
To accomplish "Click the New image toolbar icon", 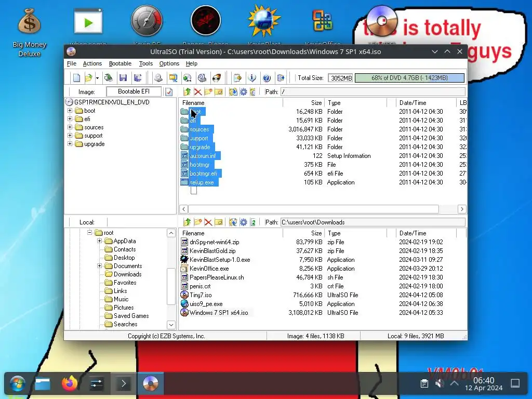I will click(x=77, y=78).
